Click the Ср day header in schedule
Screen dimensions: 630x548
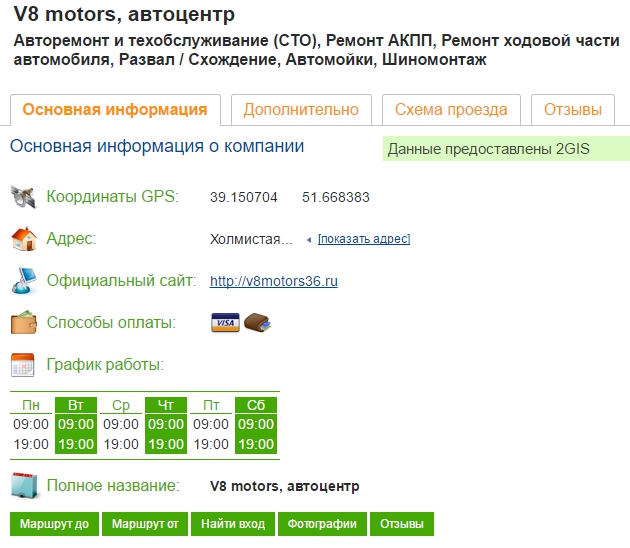click(121, 405)
